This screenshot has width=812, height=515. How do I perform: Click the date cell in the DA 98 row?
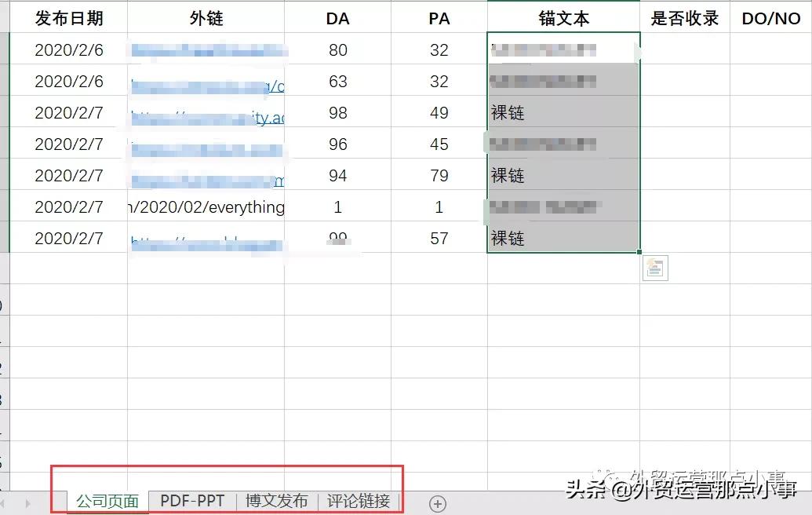[x=69, y=112]
